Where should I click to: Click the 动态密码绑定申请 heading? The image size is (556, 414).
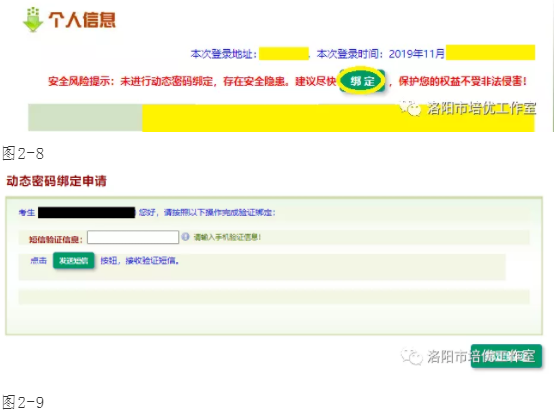[57, 181]
